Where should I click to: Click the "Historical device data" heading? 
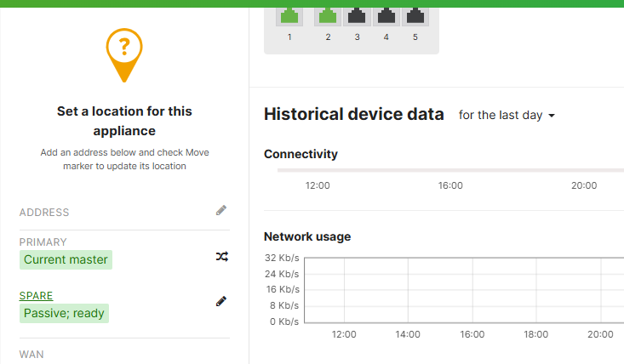click(x=354, y=114)
